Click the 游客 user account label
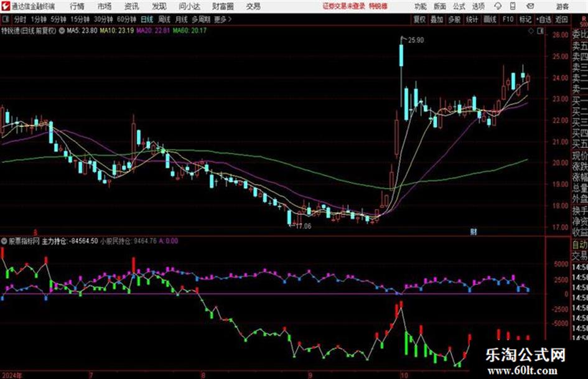Screen dimensions: 588x379 click(x=562, y=6)
